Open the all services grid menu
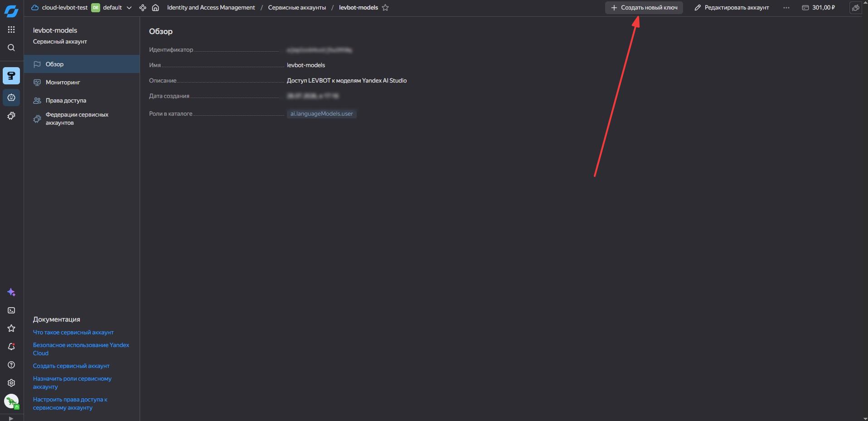The image size is (868, 421). [x=11, y=29]
